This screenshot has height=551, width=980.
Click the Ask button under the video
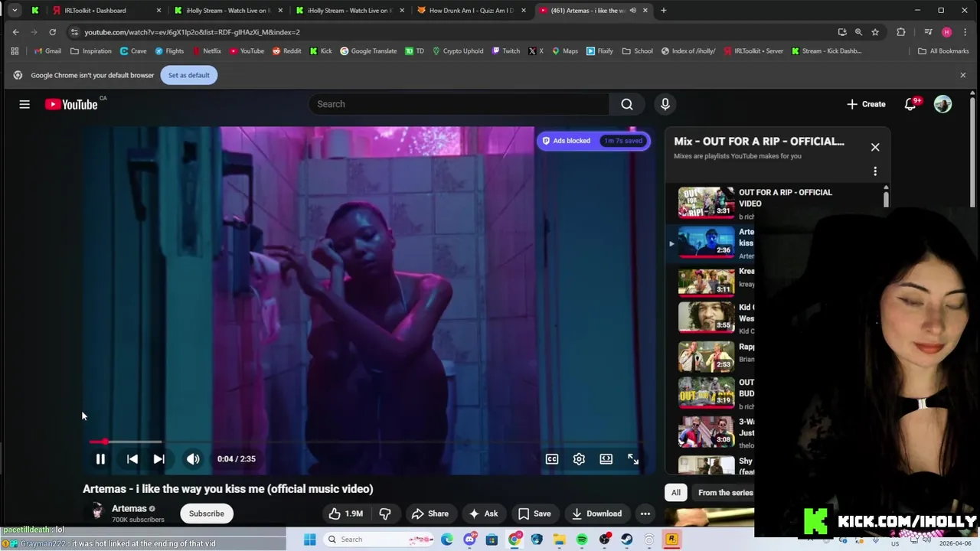coord(483,514)
